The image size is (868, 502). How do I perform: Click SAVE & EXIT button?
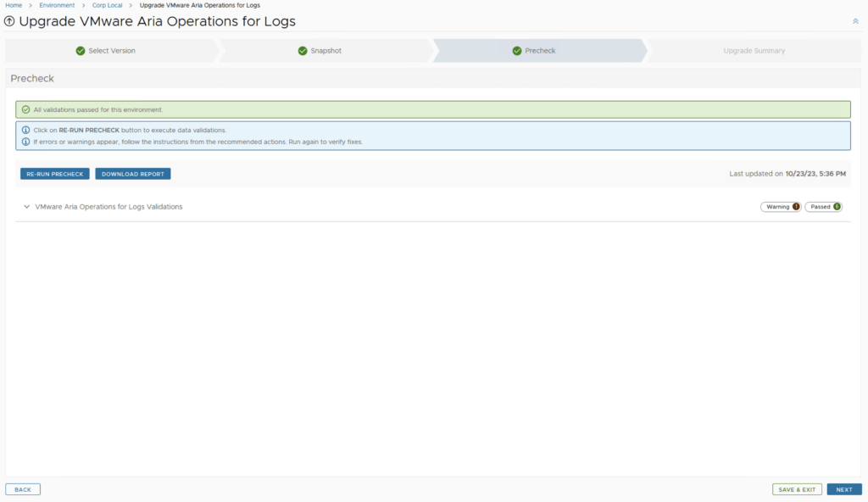[797, 490]
